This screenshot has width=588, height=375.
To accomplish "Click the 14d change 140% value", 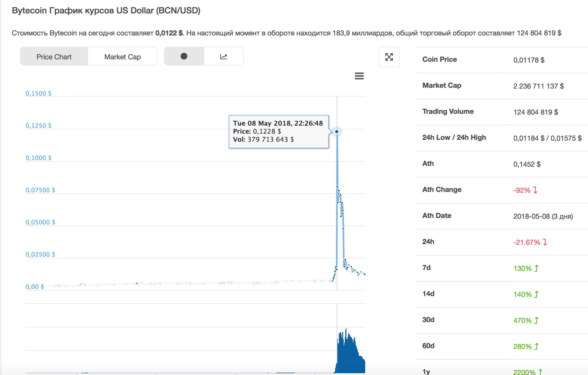I will 526,294.
